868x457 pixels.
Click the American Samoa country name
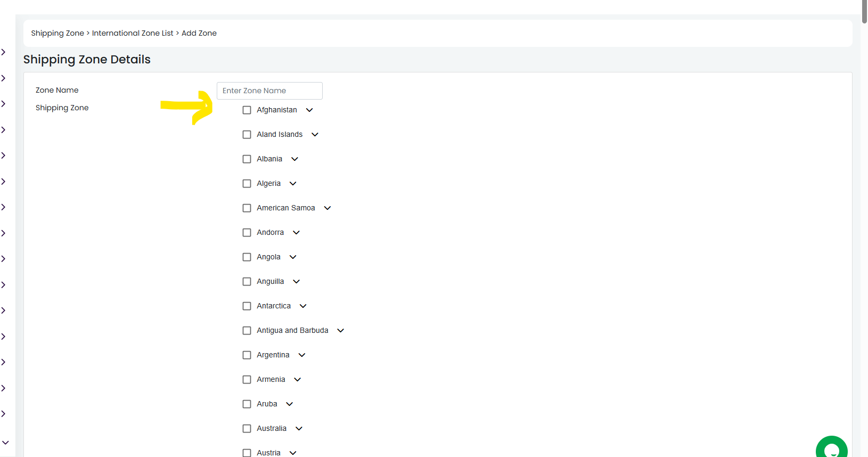point(286,208)
